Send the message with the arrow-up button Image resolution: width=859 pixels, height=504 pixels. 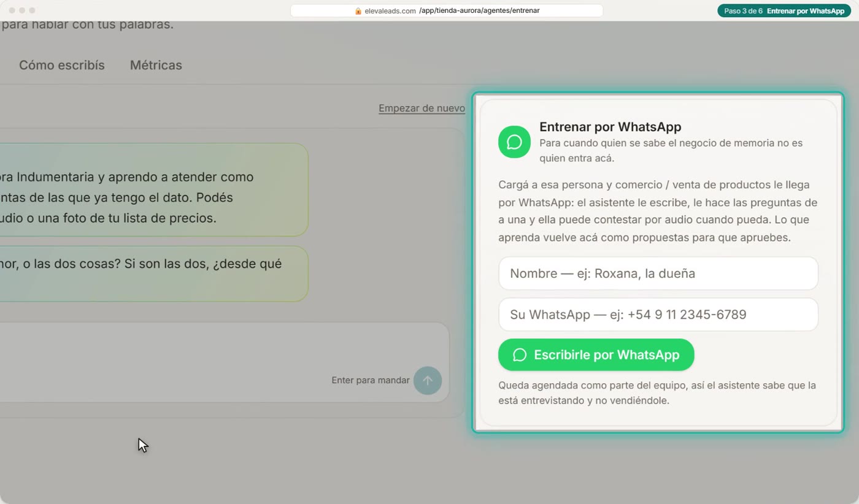[428, 380]
